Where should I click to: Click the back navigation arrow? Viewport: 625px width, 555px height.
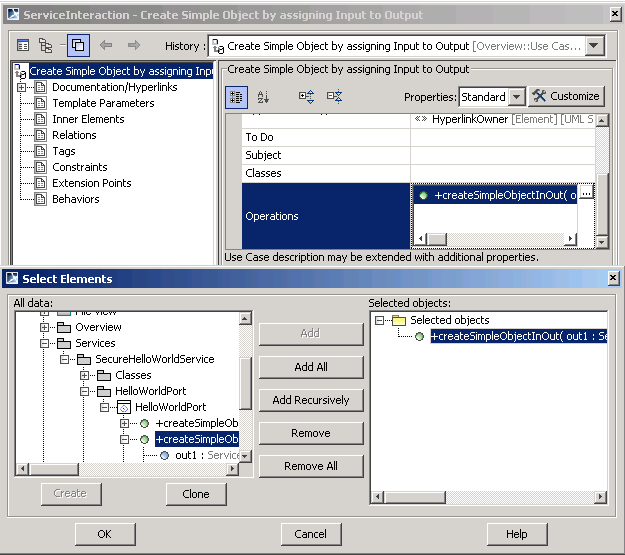(x=106, y=46)
